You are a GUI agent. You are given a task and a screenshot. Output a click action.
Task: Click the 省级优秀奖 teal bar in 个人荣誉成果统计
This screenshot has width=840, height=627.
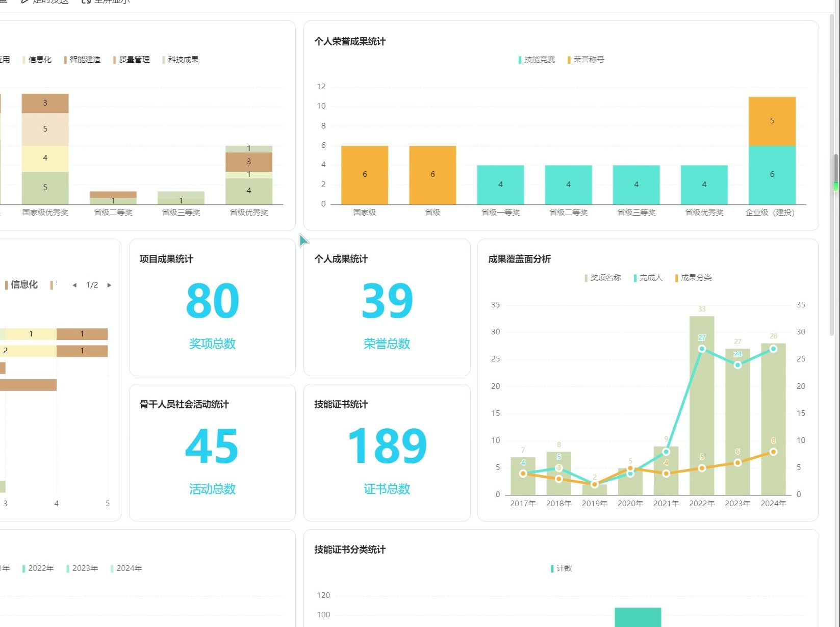click(x=704, y=185)
